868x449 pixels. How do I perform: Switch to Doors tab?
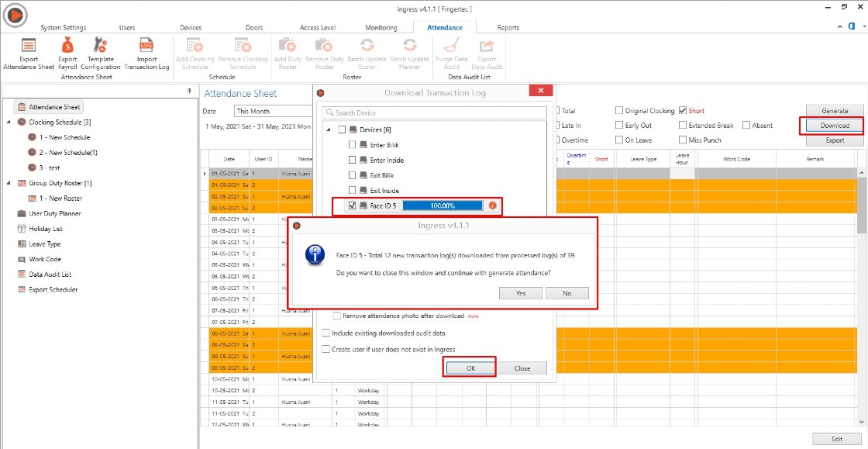click(x=254, y=28)
